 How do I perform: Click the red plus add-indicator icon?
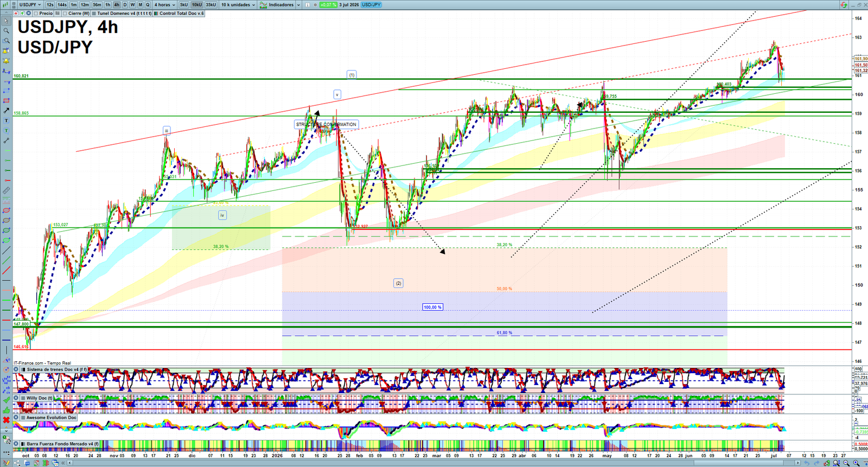coord(16,13)
